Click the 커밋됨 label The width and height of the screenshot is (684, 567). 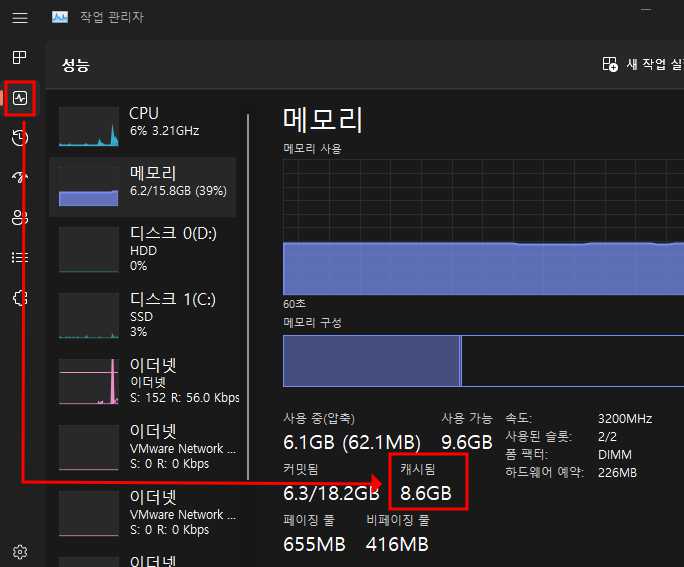(301, 469)
